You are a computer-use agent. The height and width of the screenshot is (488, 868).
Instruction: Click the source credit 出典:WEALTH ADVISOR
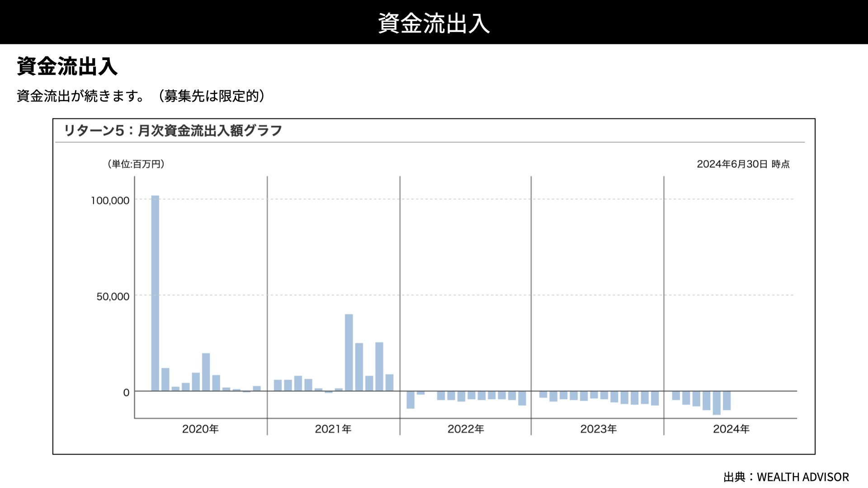coord(786,477)
